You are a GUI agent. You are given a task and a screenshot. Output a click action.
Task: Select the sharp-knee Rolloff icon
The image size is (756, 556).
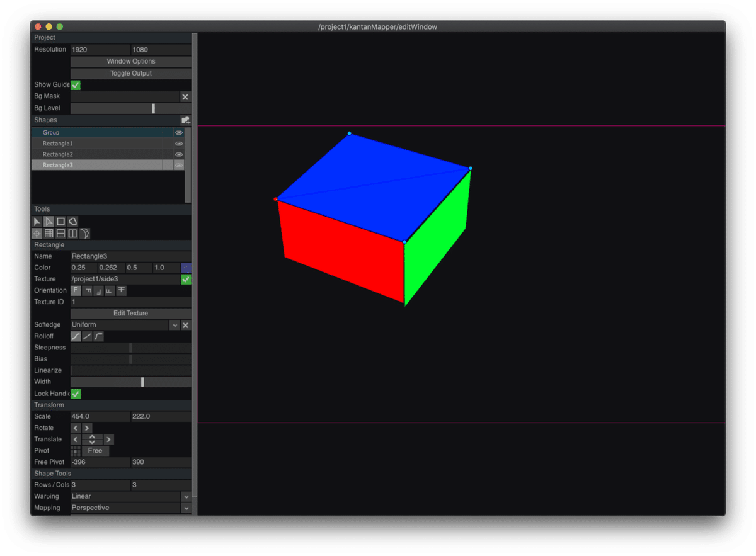point(99,336)
